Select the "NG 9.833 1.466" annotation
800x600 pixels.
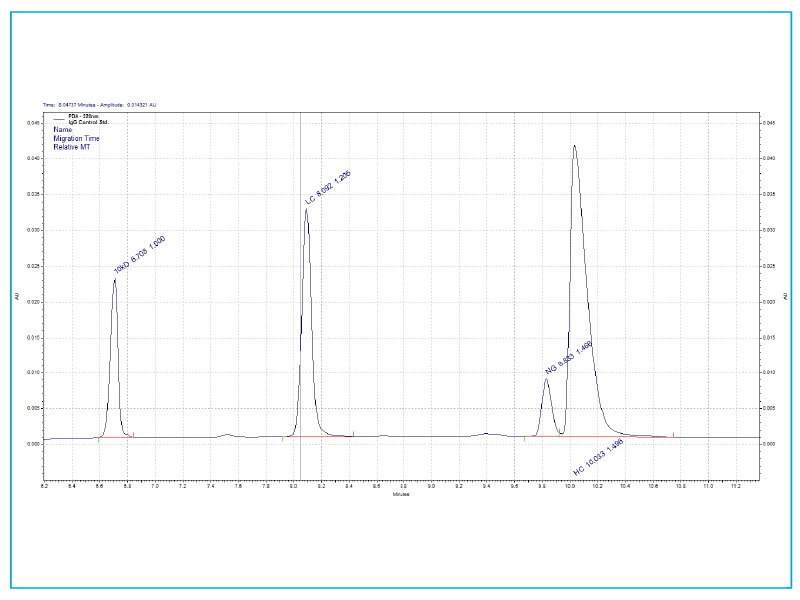pyautogui.click(x=569, y=358)
